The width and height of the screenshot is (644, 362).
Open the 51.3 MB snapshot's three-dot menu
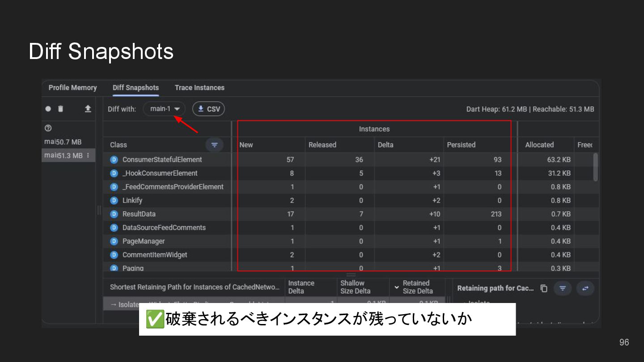[88, 156]
